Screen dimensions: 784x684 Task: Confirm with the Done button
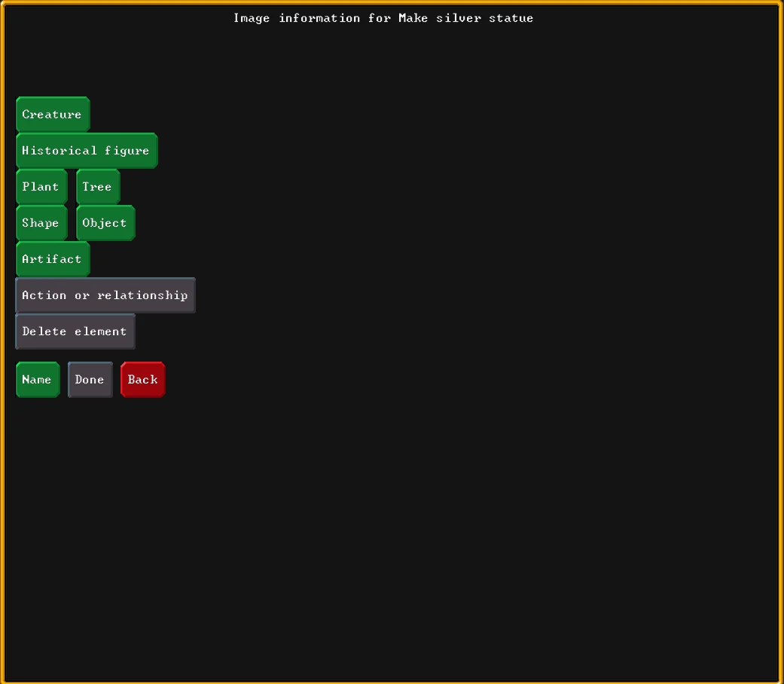point(90,380)
